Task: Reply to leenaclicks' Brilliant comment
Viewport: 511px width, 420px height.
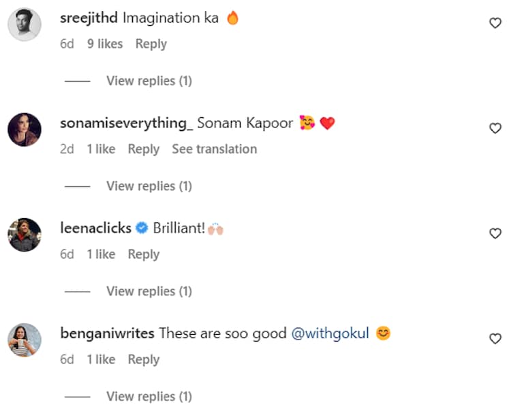Action: point(143,254)
